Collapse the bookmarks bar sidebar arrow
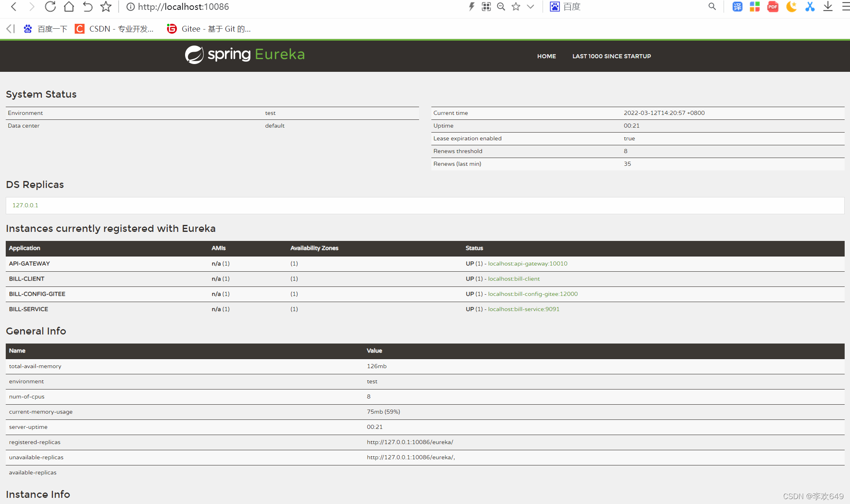Viewport: 850px width, 504px height. [11, 29]
